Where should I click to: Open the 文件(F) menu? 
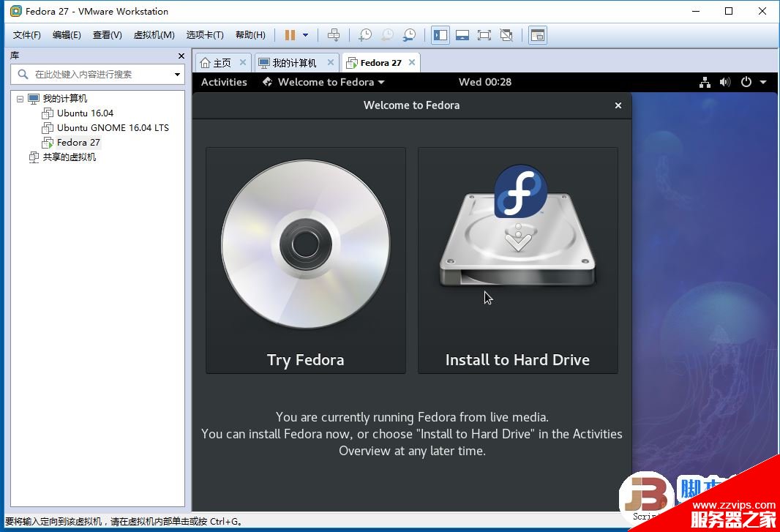27,35
